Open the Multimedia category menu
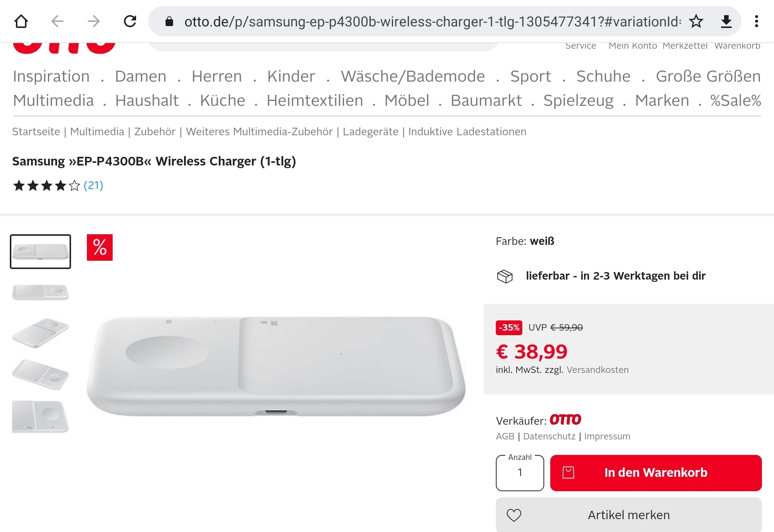Image resolution: width=774 pixels, height=532 pixels. [x=53, y=101]
